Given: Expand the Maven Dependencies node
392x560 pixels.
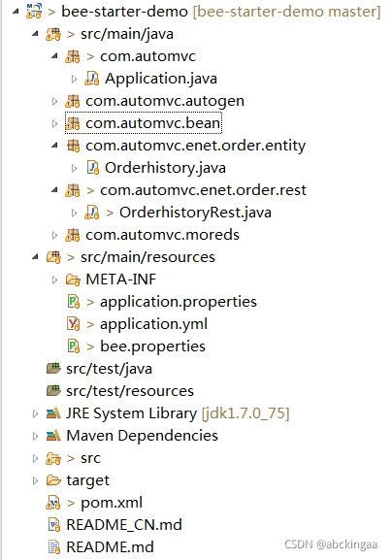Looking at the screenshot, I should (35, 436).
